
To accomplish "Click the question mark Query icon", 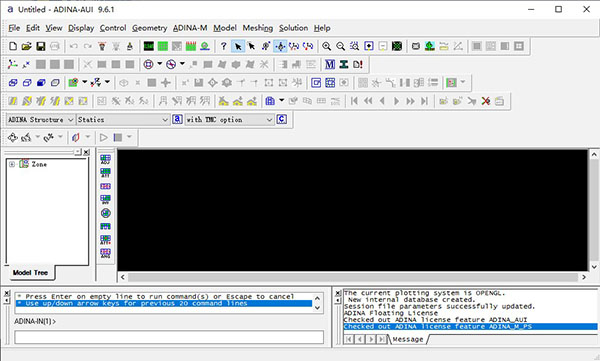I will click(x=223, y=46).
